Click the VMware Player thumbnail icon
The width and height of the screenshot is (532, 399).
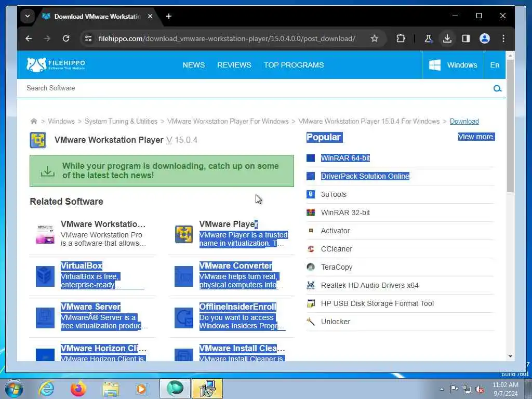click(x=184, y=234)
